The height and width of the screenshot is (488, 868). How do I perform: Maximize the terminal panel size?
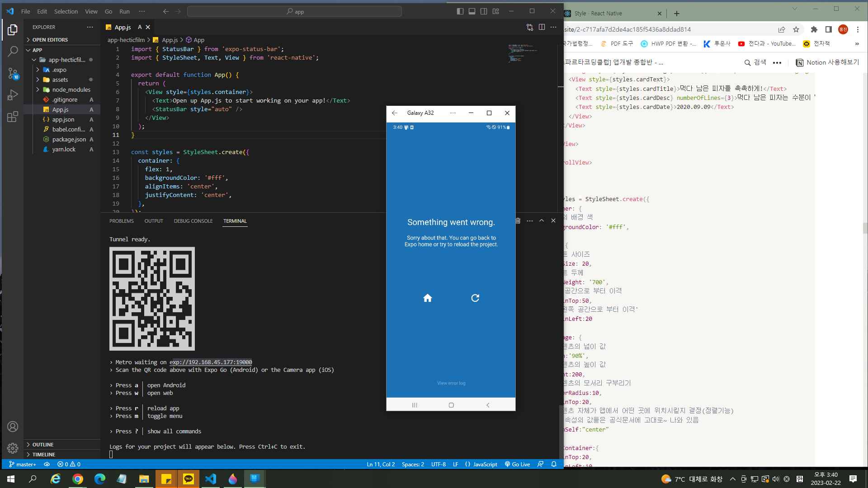pos(542,221)
